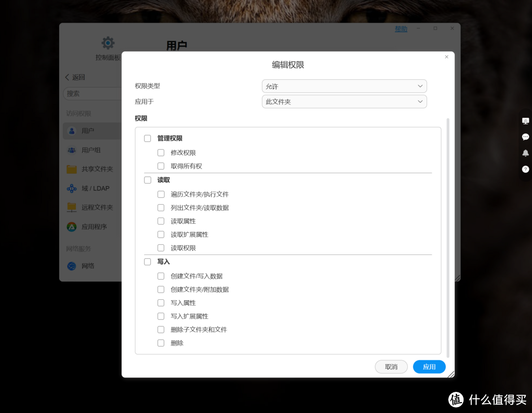Enable the 管理权限 checkbox
The width and height of the screenshot is (532, 413).
(147, 138)
